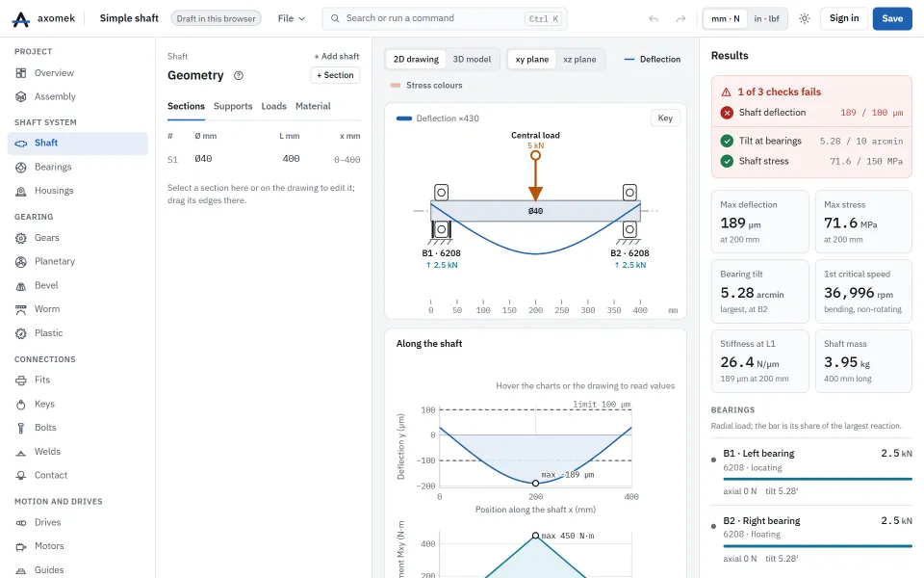Open the Bevel gearing icon

(x=20, y=285)
